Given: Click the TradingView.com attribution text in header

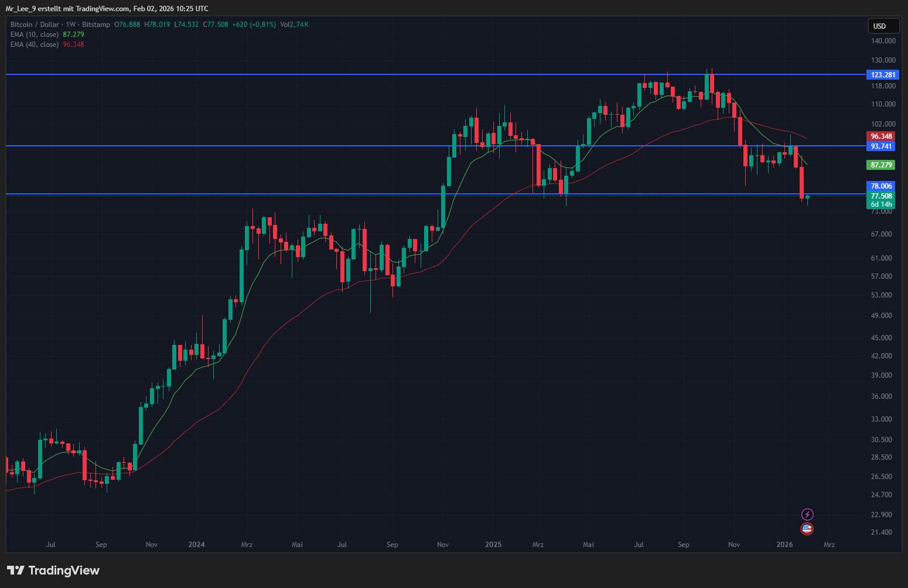Looking at the screenshot, I should (102, 9).
